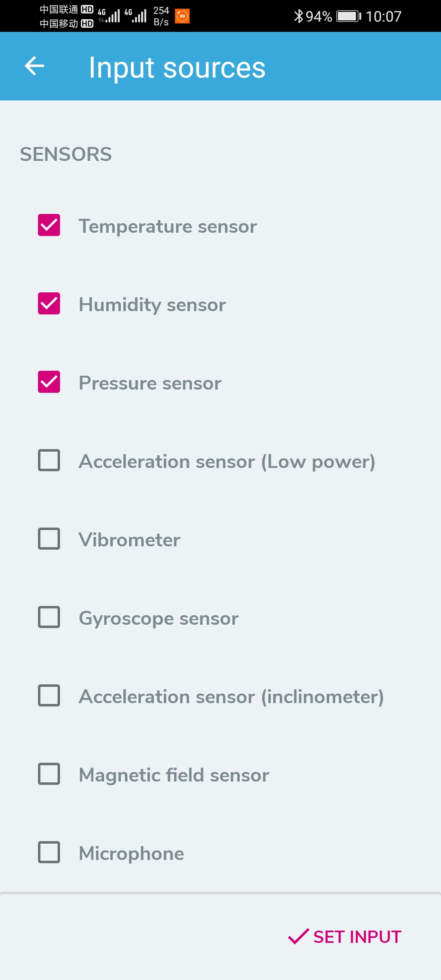441x980 pixels.
Task: Check Acceleration sensor (inclinometer) box
Action: pyautogui.click(x=49, y=695)
